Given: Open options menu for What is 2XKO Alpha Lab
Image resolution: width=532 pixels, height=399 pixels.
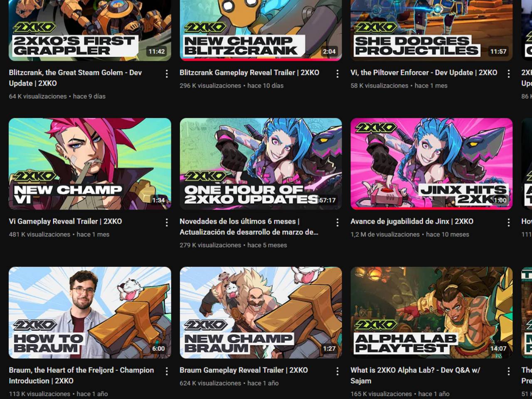Looking at the screenshot, I should [508, 371].
